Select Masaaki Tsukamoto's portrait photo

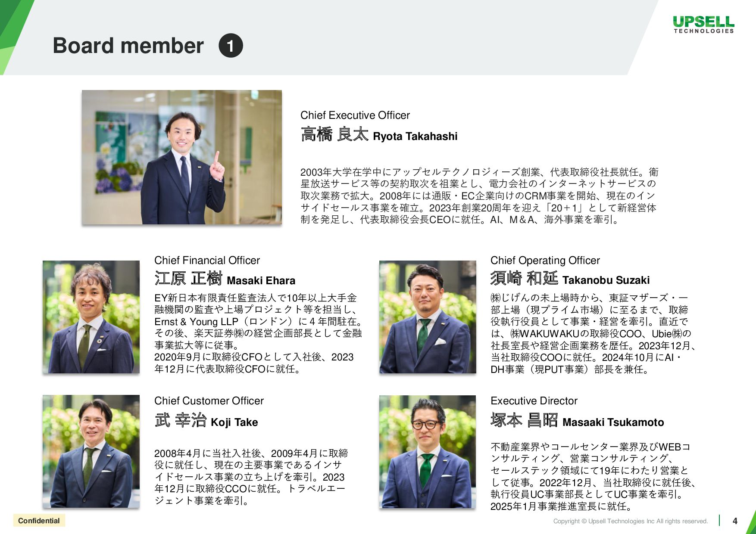coord(428,452)
